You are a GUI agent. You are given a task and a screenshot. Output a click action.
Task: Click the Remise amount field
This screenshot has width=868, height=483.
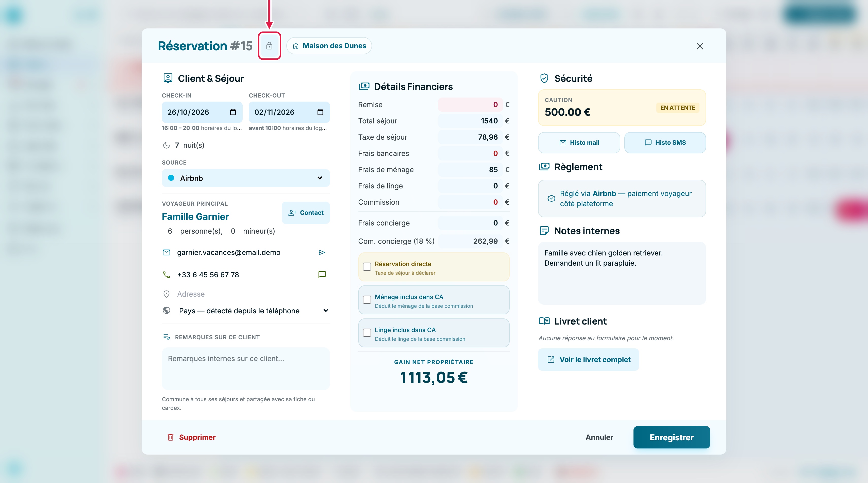(x=470, y=104)
